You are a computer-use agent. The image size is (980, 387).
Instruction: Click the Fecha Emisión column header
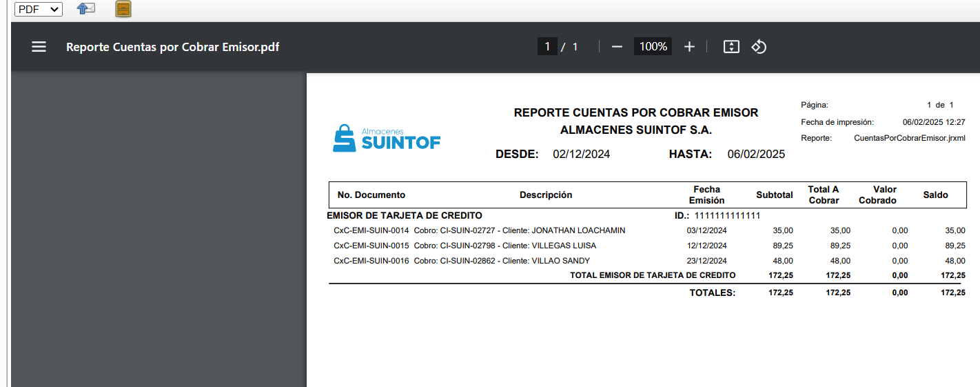pyautogui.click(x=706, y=195)
